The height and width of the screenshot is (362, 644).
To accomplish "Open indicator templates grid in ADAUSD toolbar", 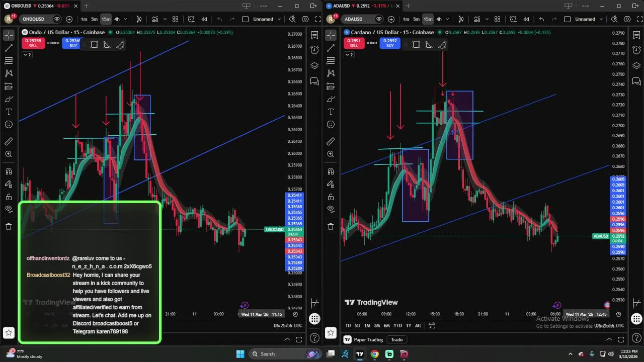I will click(x=497, y=19).
